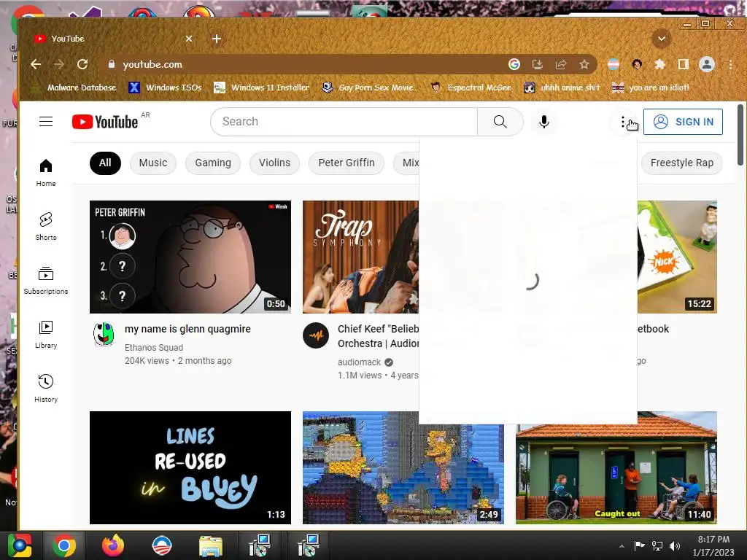This screenshot has height=560, width=747.
Task: Select the Freestyle Rap filter chip
Action: coord(682,163)
